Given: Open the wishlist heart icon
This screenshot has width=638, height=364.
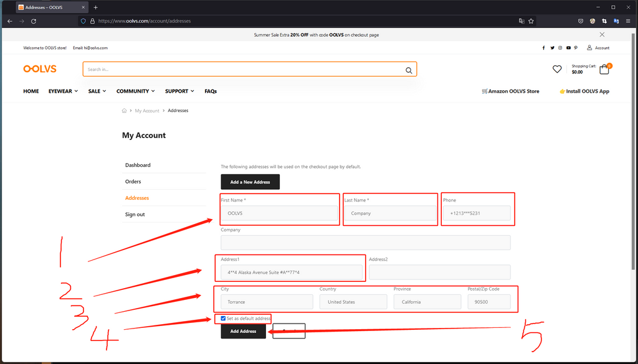Looking at the screenshot, I should (557, 69).
